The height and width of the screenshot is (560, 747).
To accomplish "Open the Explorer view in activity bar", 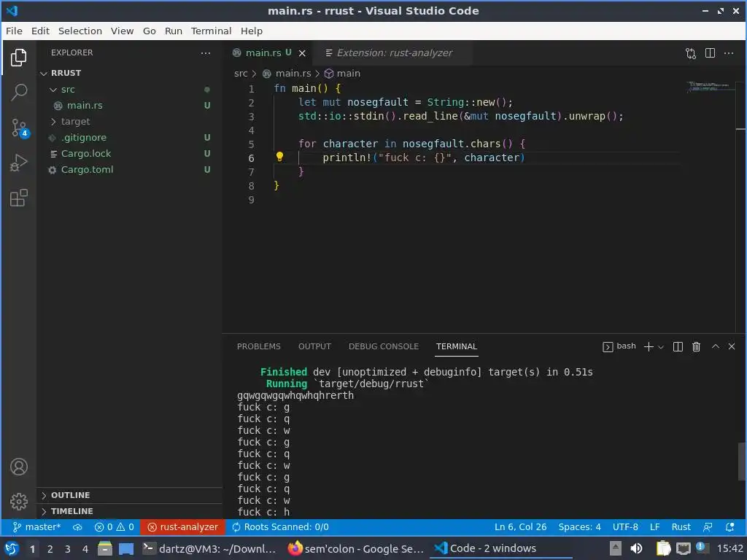I will [18, 57].
